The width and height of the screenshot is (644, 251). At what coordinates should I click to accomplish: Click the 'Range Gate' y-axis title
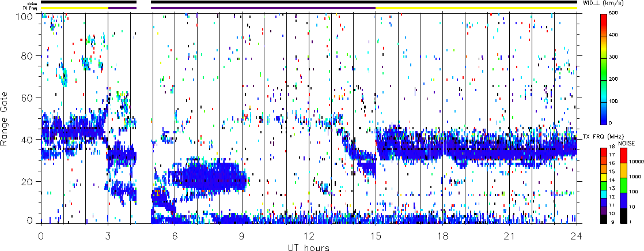[x=4, y=119]
